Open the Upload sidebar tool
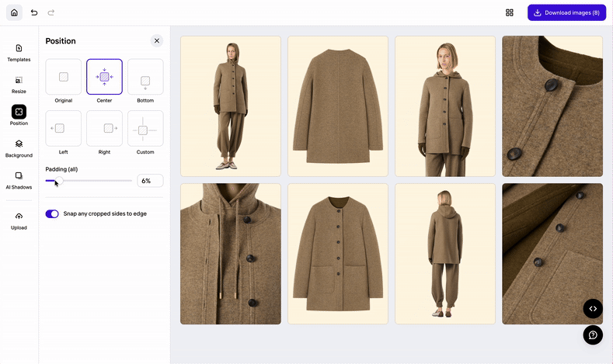 [x=19, y=220]
